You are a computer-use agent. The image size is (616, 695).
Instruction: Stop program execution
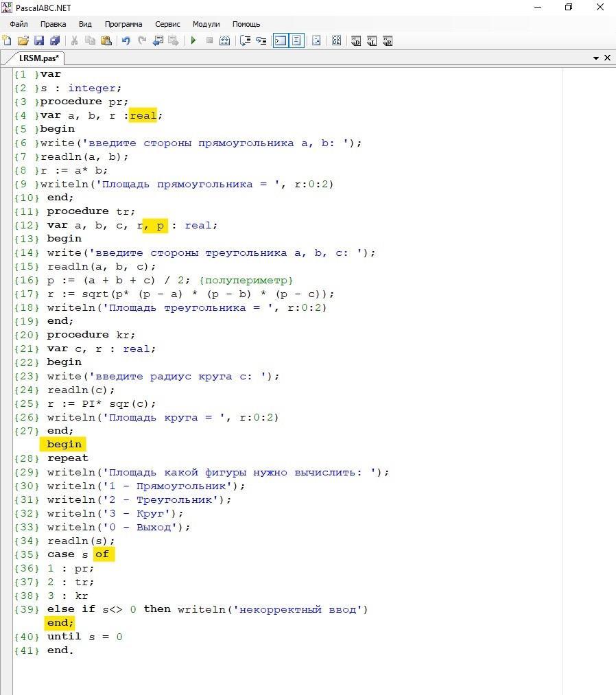210,40
